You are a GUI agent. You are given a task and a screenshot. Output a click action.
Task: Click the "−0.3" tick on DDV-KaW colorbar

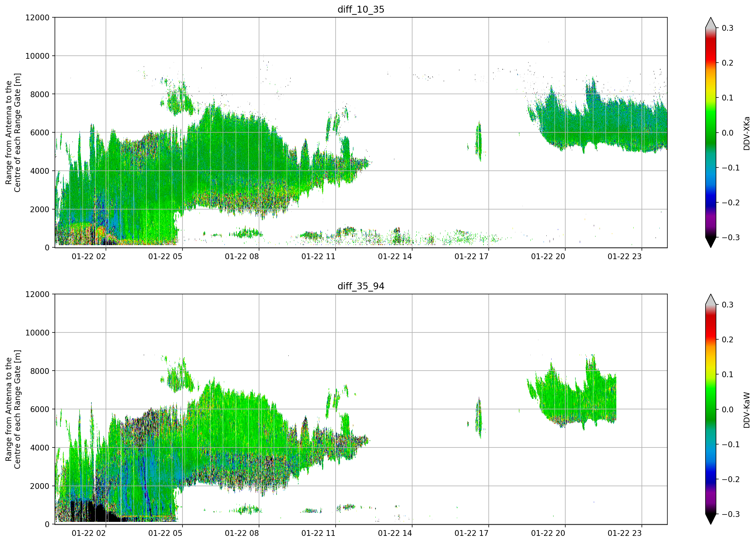731,514
